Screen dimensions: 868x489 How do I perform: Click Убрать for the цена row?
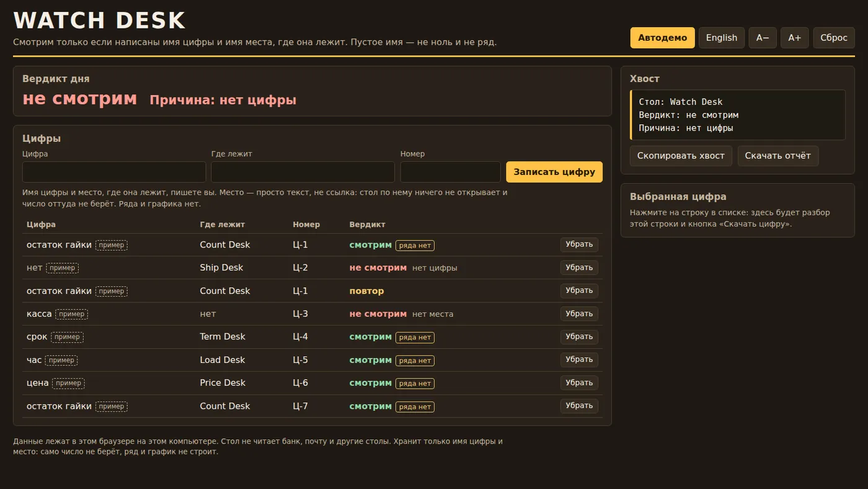tap(579, 383)
